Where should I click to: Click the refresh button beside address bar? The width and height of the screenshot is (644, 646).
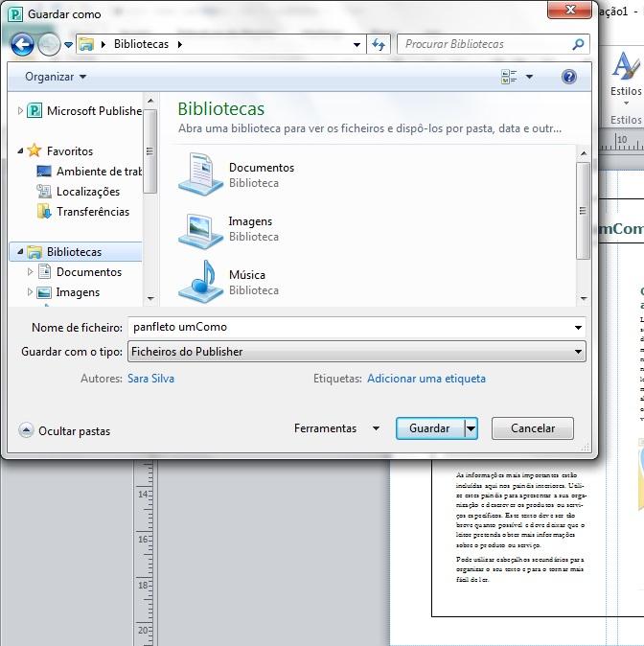click(379, 44)
